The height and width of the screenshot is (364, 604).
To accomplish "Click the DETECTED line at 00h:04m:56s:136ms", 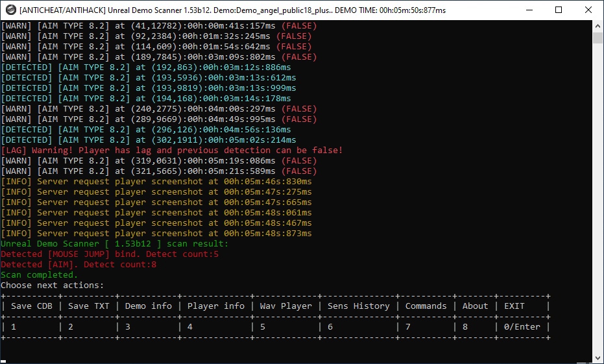I will [146, 130].
